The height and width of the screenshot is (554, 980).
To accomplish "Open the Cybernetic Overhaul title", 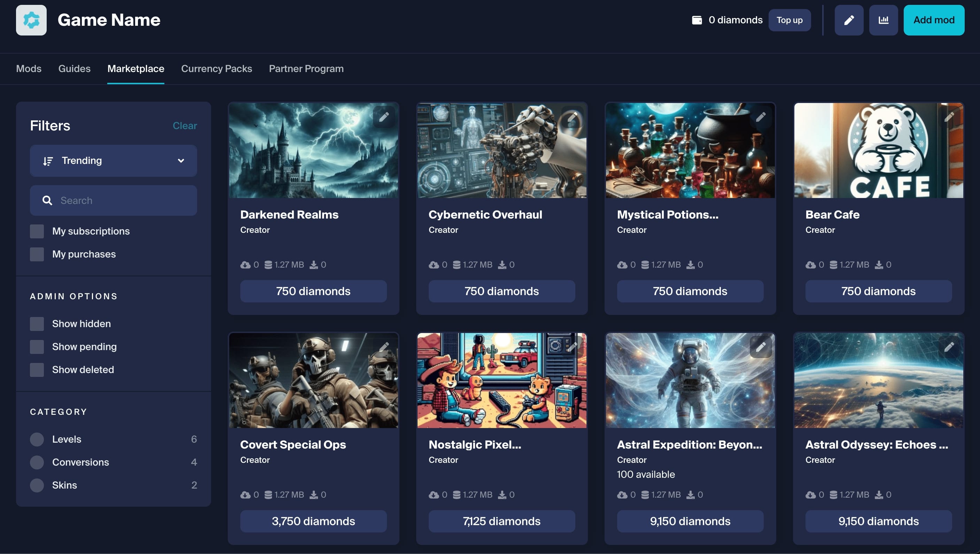I will click(x=485, y=215).
